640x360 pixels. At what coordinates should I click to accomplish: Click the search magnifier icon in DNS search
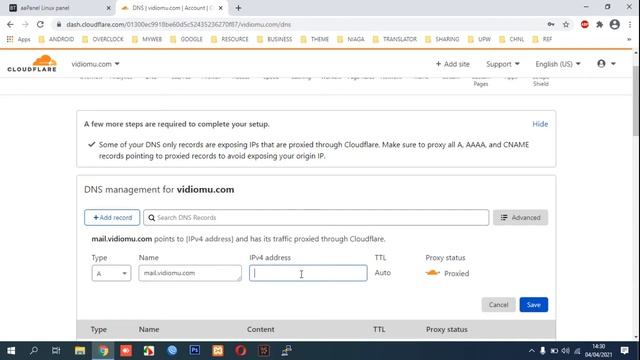click(x=151, y=218)
